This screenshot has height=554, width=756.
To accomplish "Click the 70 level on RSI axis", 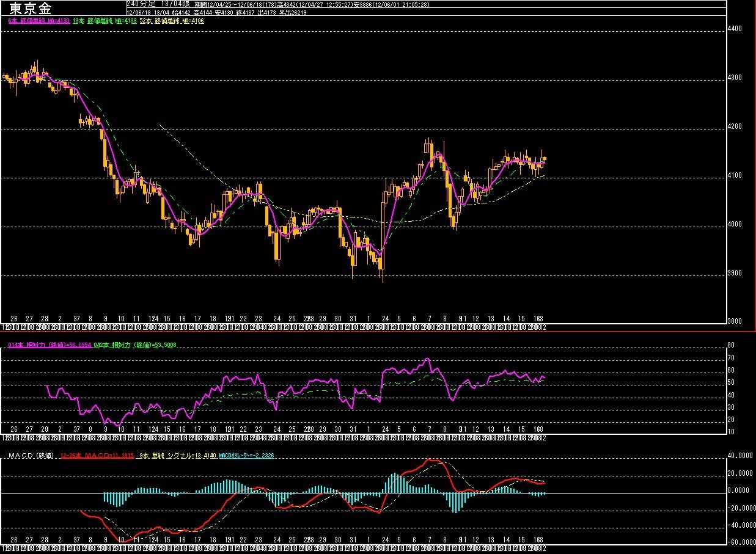I will tap(730, 358).
